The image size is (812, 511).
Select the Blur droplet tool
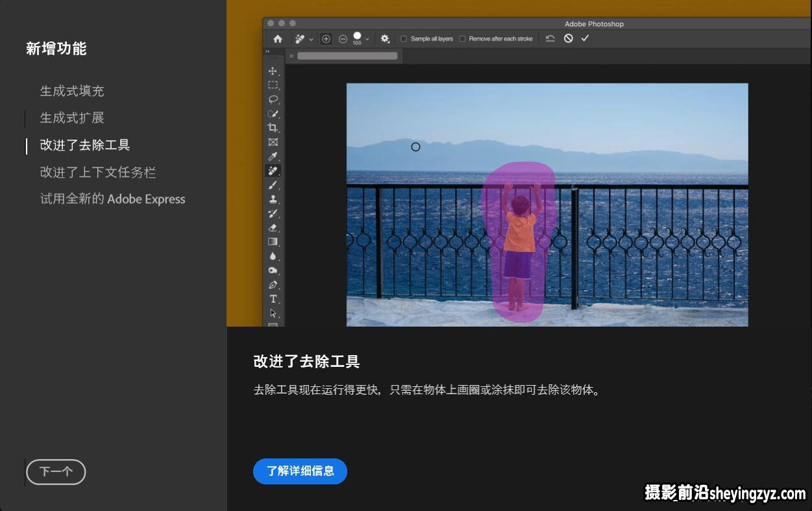pos(273,256)
